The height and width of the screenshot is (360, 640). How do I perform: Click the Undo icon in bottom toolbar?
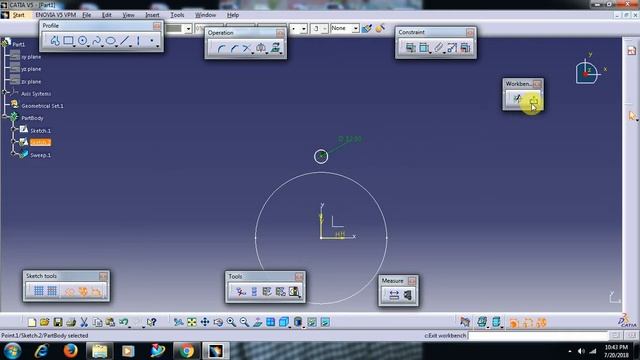pos(123,322)
